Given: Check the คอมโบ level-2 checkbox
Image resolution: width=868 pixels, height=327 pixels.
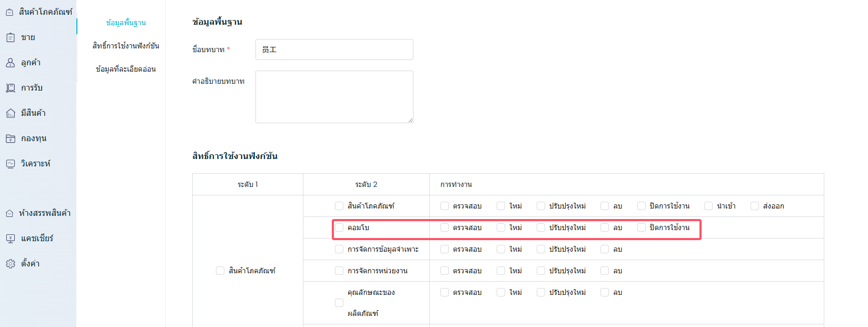Looking at the screenshot, I should 339,227.
